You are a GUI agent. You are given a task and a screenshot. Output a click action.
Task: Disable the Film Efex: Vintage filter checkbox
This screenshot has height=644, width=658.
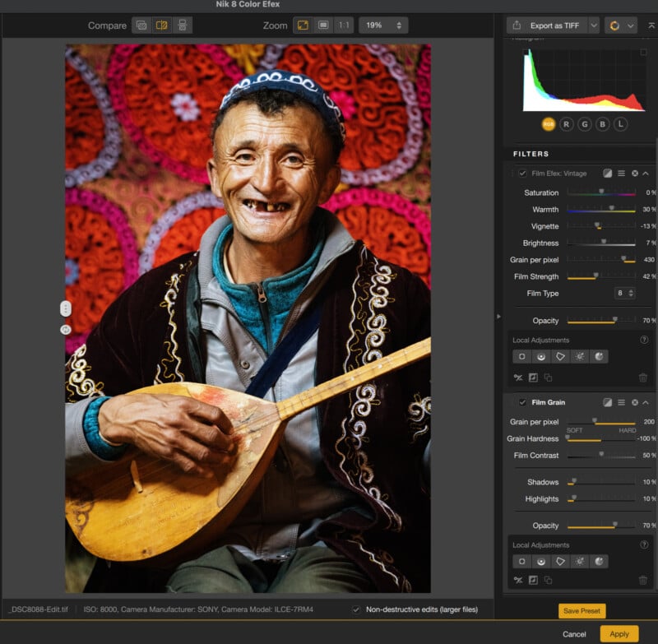522,173
